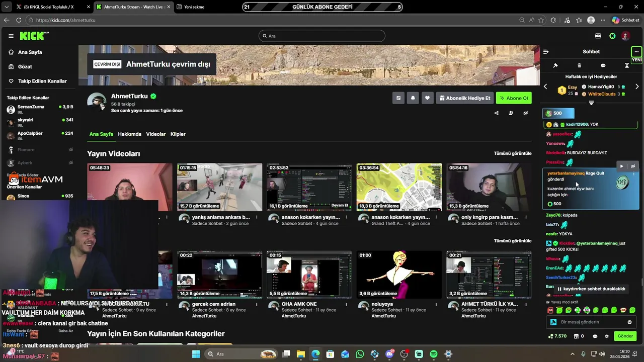
Task: Open options menu for 'yanlış anlama ankara' video
Action: pos(257,217)
